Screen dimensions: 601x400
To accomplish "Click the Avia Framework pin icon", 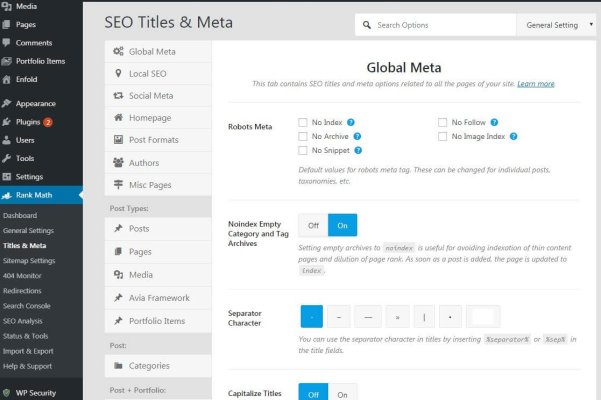I will [118, 297].
